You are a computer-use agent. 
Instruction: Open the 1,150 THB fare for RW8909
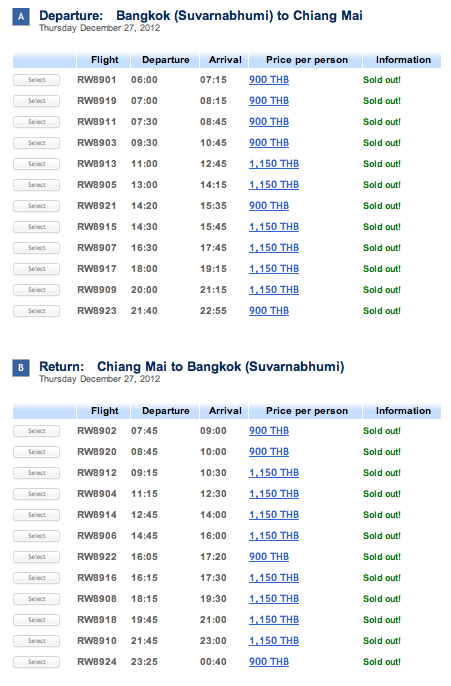274,290
